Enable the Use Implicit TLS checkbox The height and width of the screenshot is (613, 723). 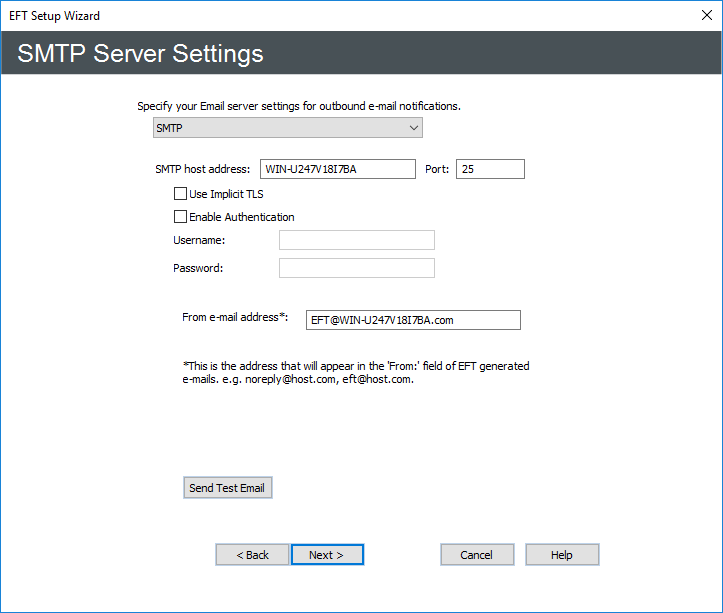tap(181, 194)
